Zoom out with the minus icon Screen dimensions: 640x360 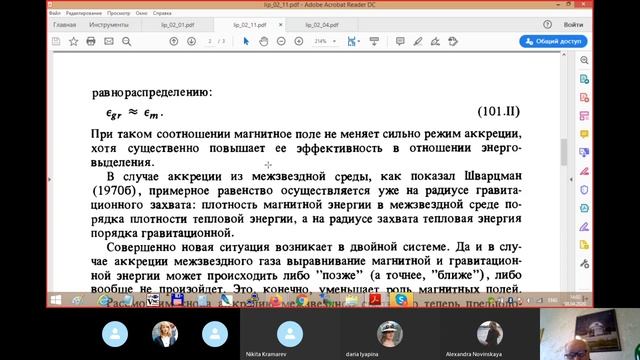(281, 41)
